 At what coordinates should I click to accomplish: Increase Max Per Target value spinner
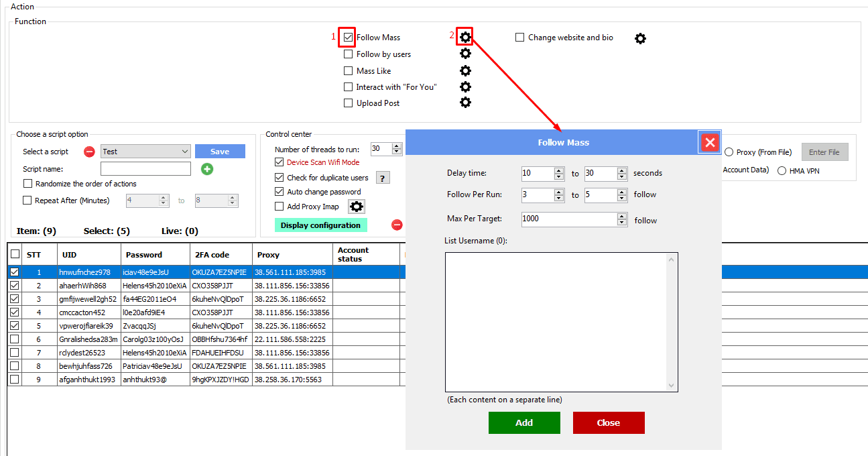621,216
